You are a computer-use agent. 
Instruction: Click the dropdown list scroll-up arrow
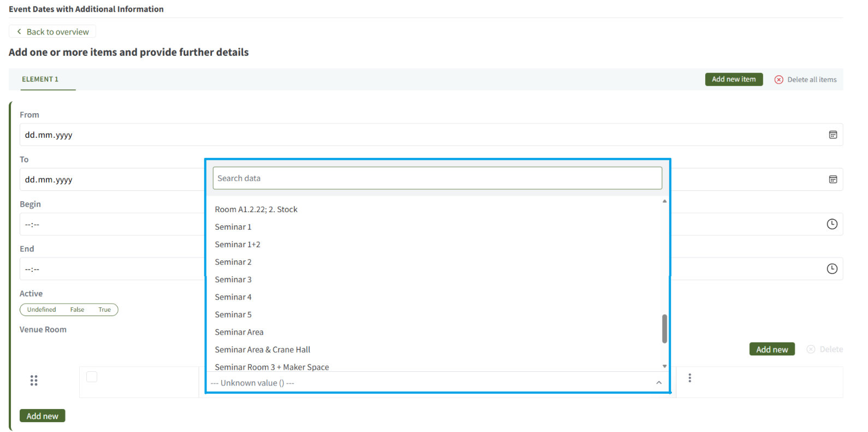[x=664, y=201]
